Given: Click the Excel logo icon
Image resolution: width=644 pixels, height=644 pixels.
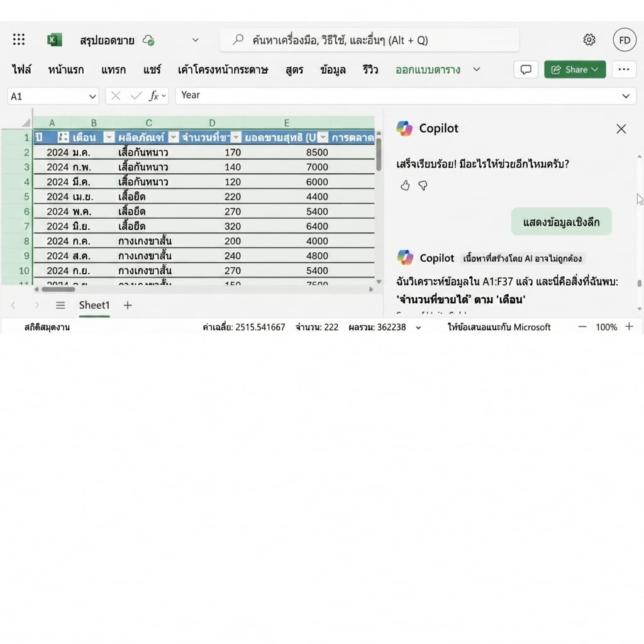Looking at the screenshot, I should (x=54, y=40).
